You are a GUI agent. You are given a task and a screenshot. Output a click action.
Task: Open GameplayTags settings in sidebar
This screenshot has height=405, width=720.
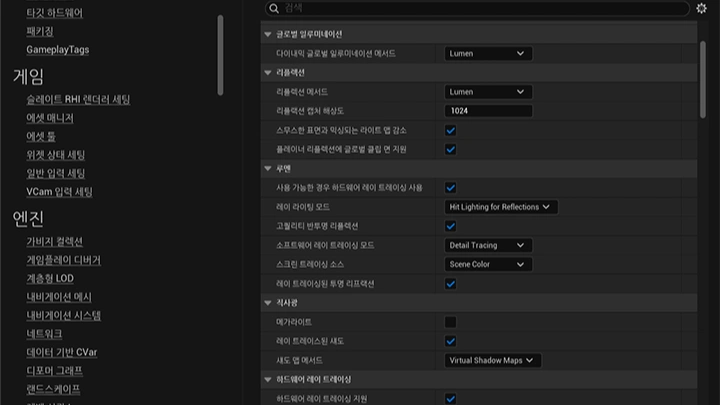[57, 50]
